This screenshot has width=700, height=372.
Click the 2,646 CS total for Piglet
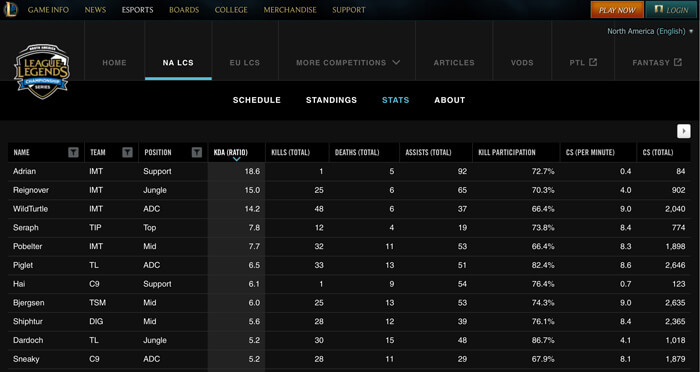tap(675, 265)
